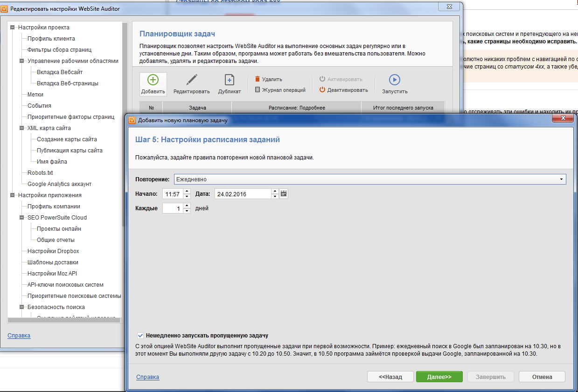The height and width of the screenshot is (392, 578).
Task: Select Создание карты сайта
Action: (x=67, y=139)
